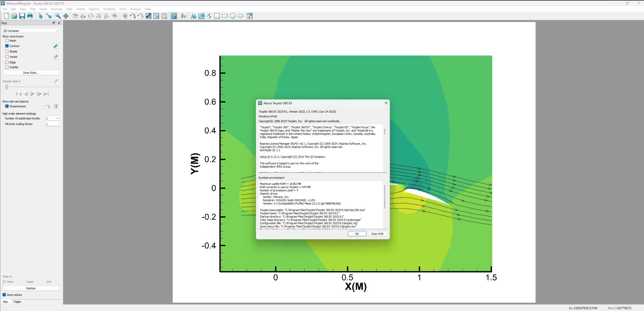Select the Streamtrace termination line tool

click(140, 16)
